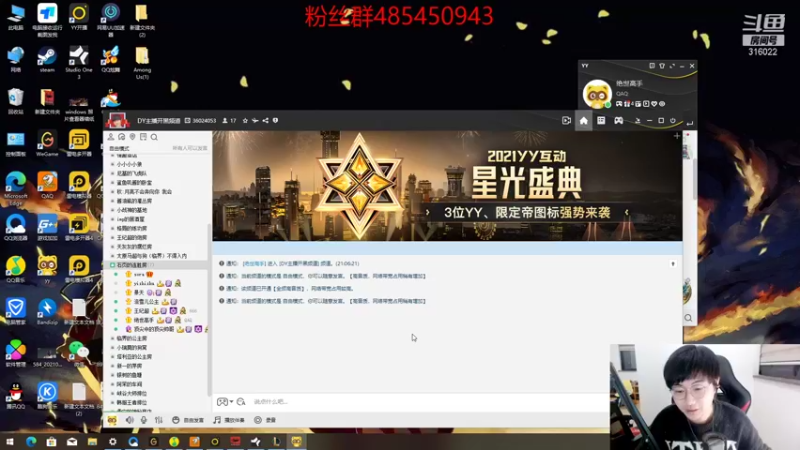Image resolution: width=800 pixels, height=450 pixels.
Task: Click the gift icon under YY profile name
Action: coord(627,104)
